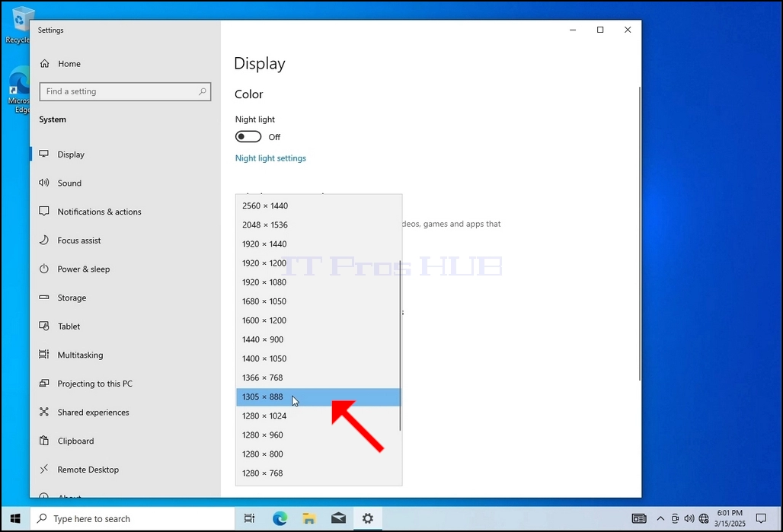The height and width of the screenshot is (532, 783).
Task: Open Task View on the taskbar
Action: (249, 518)
